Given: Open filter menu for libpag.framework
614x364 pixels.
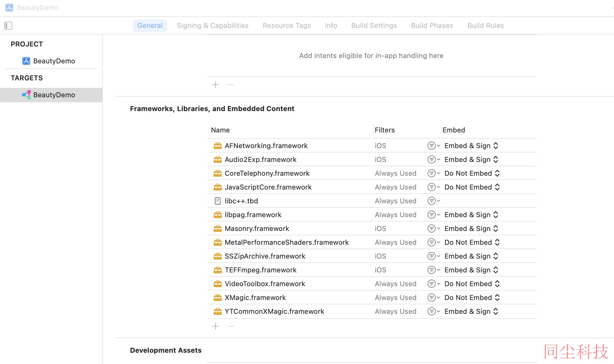Looking at the screenshot, I should click(x=434, y=215).
